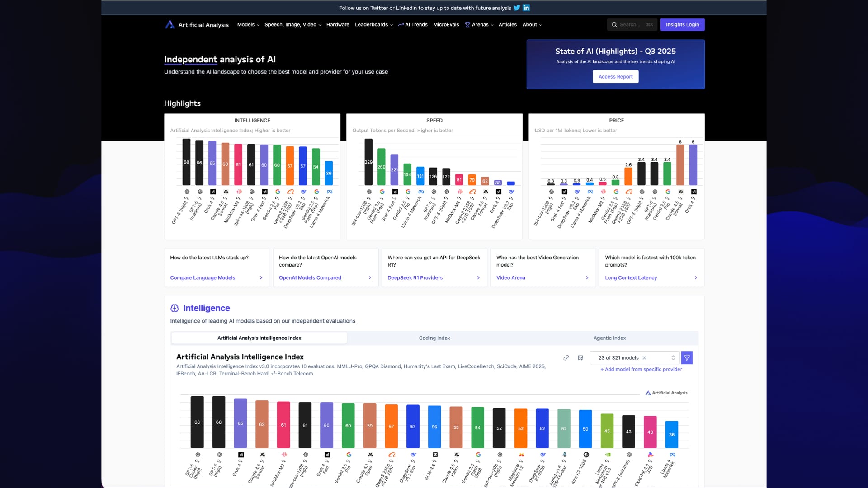Download chart image using the image icon

coord(580,358)
